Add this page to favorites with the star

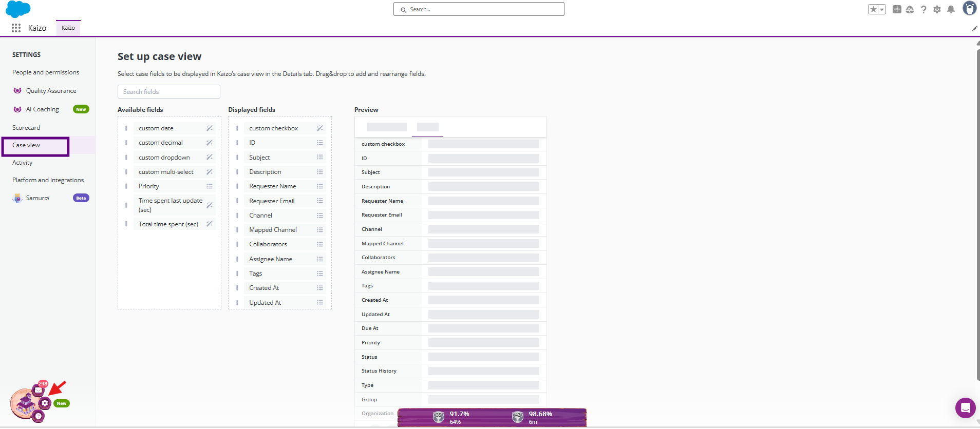coord(873,9)
